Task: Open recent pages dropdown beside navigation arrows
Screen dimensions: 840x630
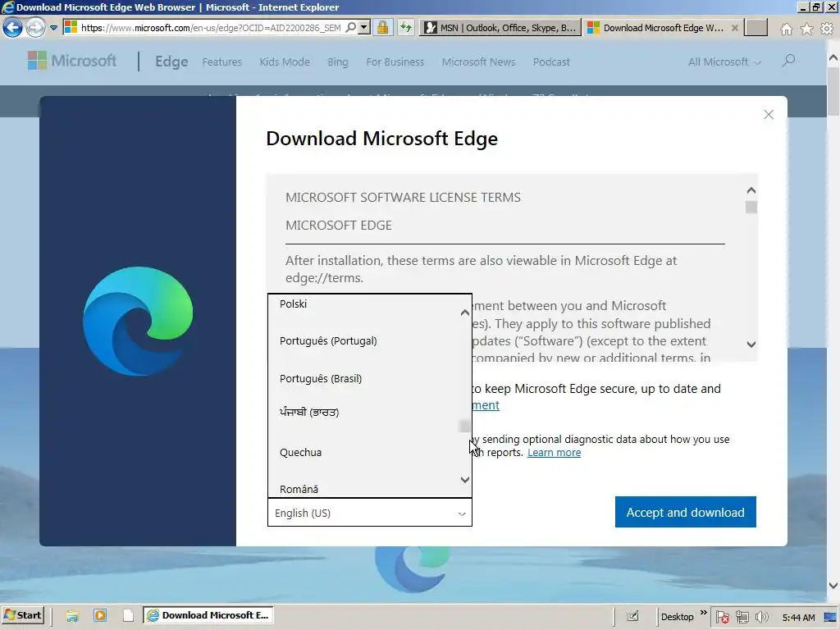Action: tap(53, 28)
